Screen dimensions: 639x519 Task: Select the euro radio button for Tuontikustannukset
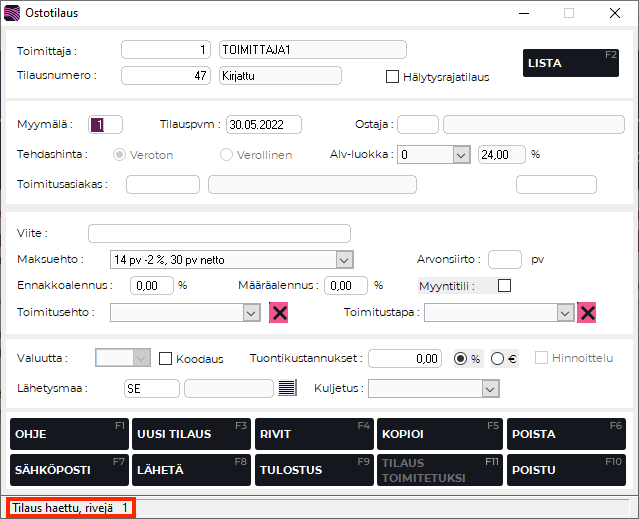[x=499, y=358]
